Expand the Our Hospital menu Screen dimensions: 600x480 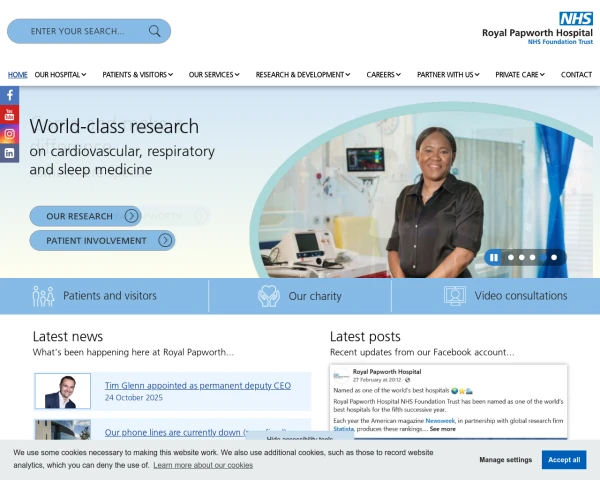coord(60,75)
